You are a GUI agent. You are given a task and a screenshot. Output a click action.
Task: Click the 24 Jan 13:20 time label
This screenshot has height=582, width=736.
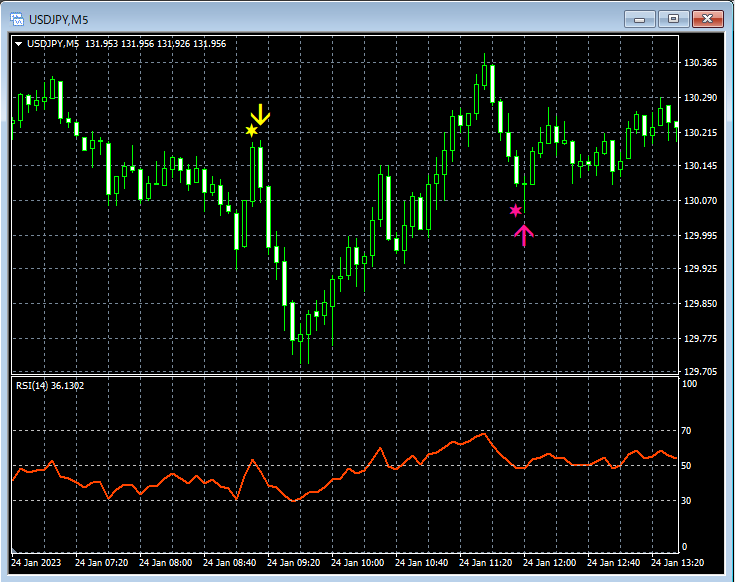tap(677, 562)
